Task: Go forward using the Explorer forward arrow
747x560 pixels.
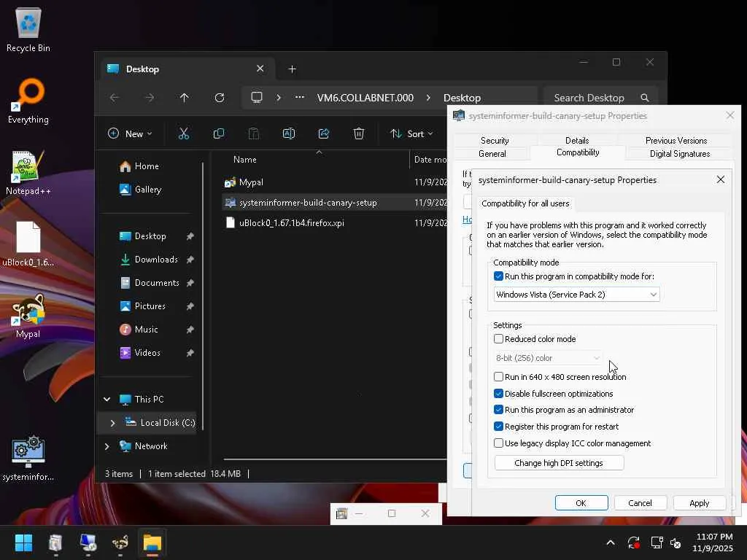Action: click(150, 98)
